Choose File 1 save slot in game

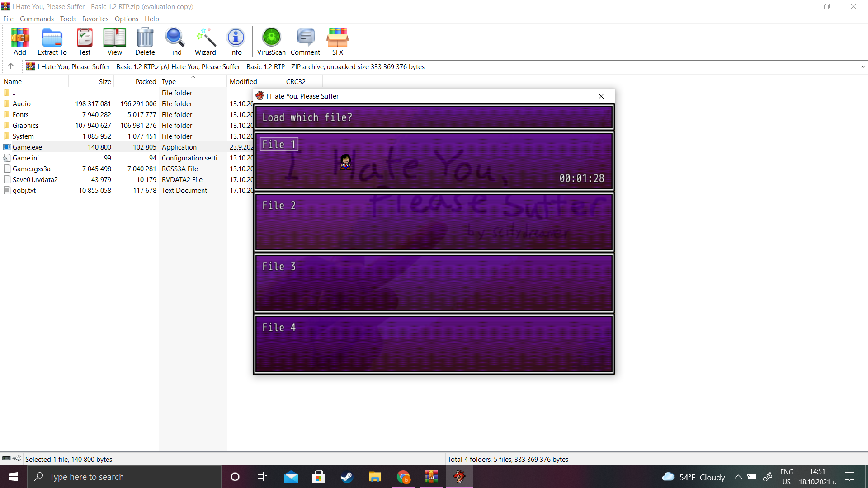[434, 161]
